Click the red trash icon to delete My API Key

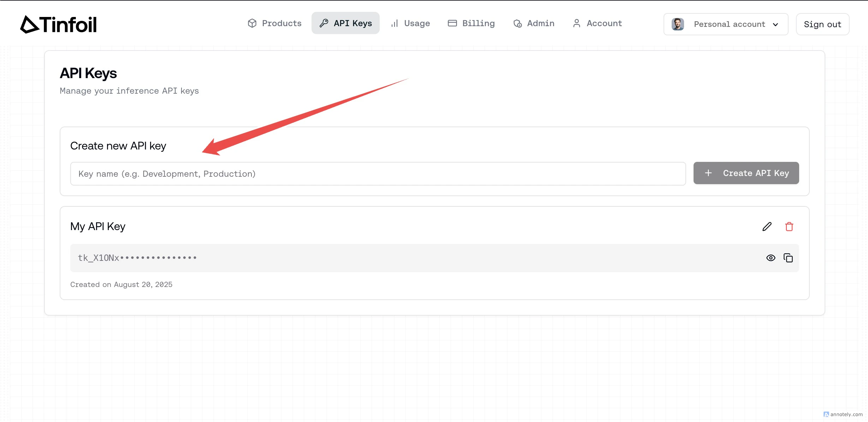pyautogui.click(x=790, y=226)
